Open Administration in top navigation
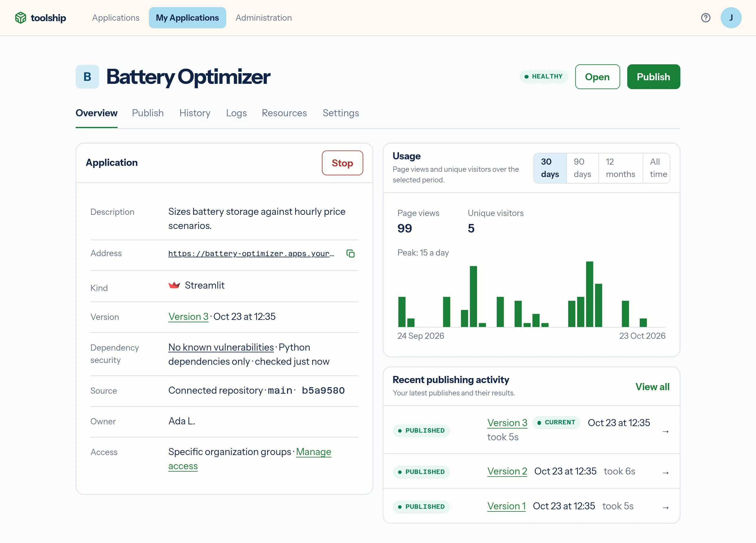 tap(264, 18)
